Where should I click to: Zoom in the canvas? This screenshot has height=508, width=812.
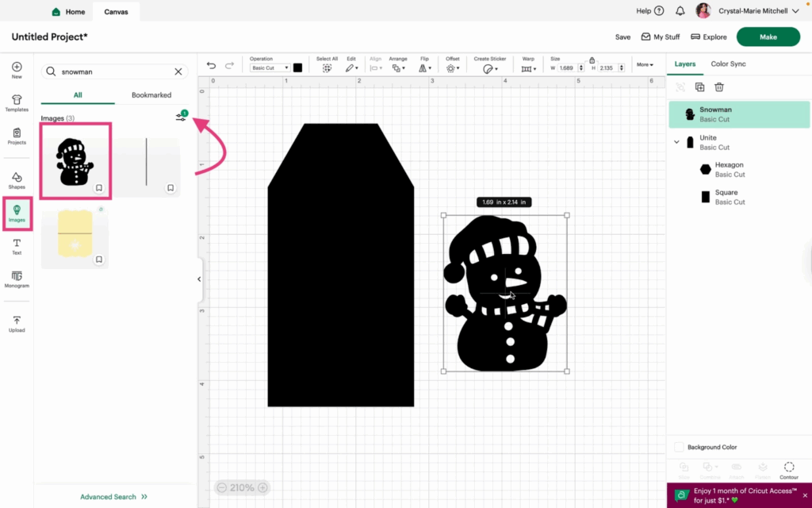[262, 487]
